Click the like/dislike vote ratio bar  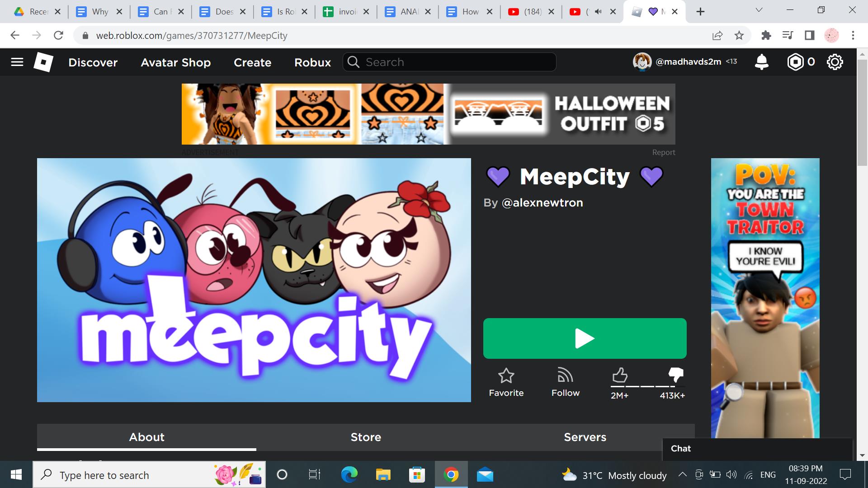(648, 386)
